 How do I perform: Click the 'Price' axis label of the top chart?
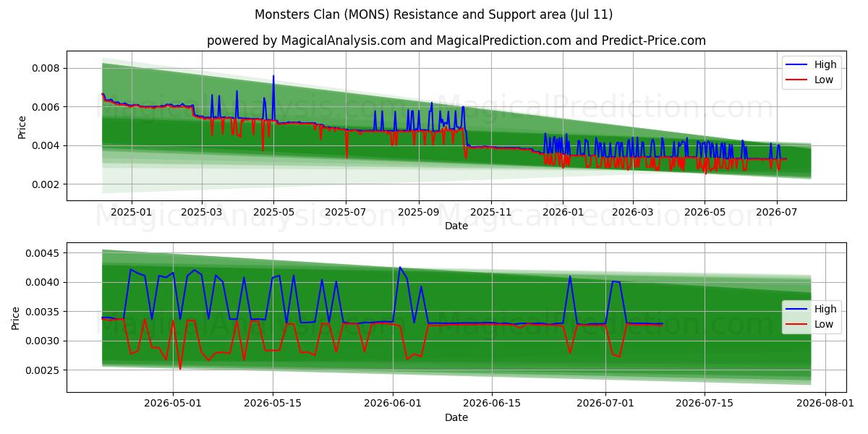pos(22,126)
